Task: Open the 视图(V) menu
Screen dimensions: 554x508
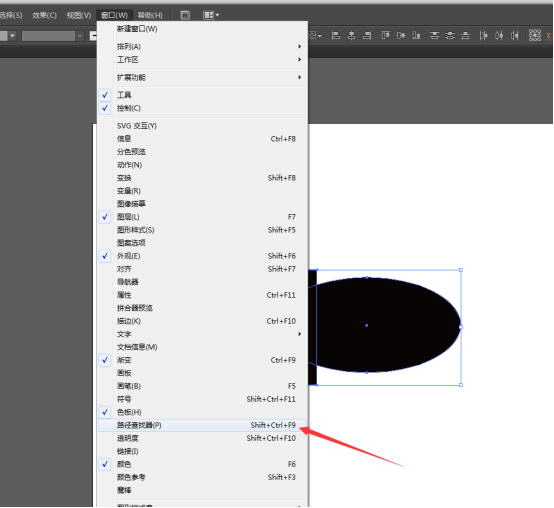Action: tap(79, 15)
